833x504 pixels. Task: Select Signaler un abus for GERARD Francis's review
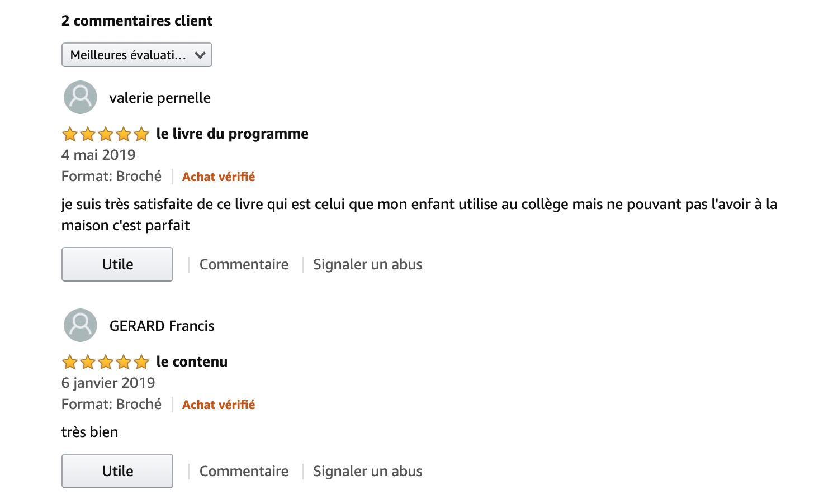pos(367,471)
